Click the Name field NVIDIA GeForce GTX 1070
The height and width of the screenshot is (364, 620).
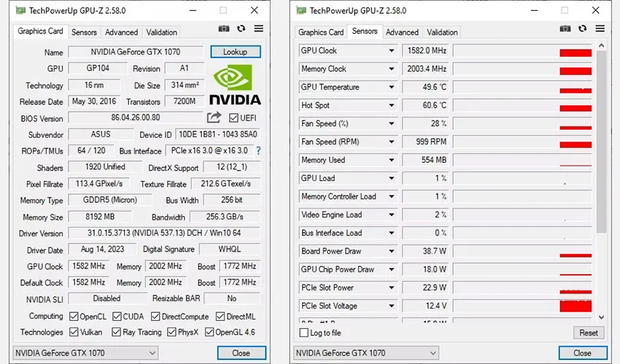tap(136, 52)
